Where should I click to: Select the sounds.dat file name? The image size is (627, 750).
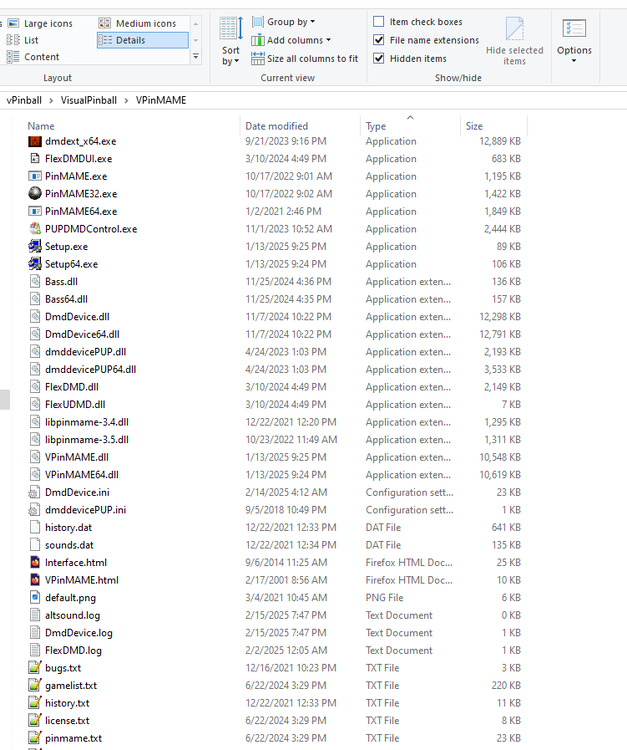(x=69, y=545)
